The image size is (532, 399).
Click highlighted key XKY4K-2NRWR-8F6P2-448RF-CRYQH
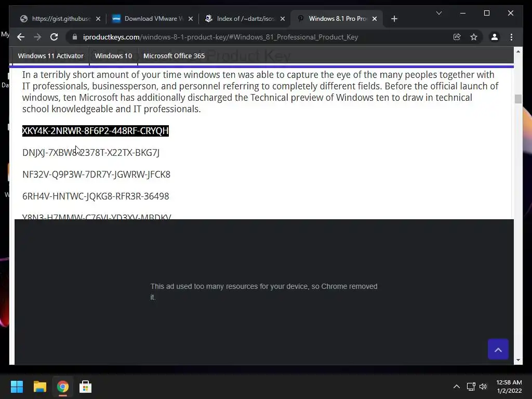[96, 131]
